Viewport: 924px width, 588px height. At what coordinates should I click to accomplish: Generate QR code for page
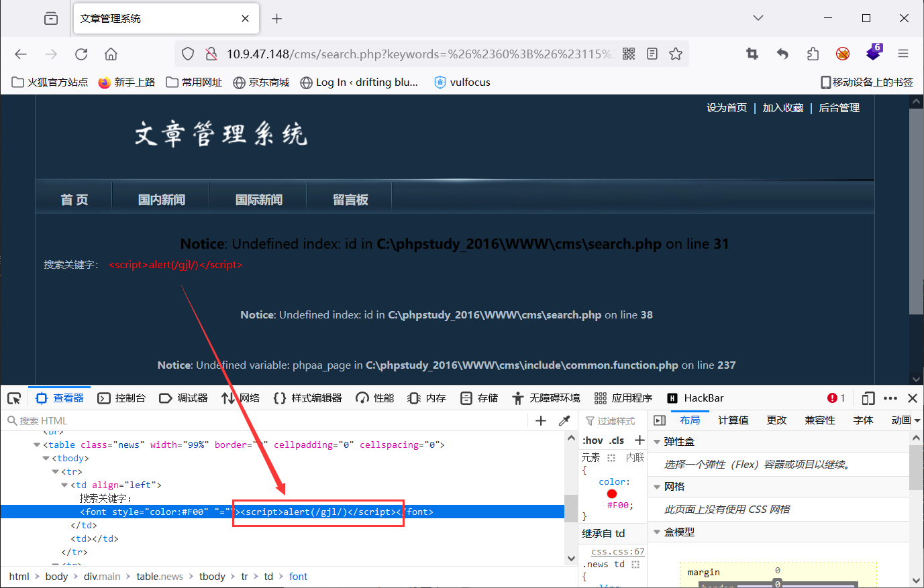tap(629, 54)
